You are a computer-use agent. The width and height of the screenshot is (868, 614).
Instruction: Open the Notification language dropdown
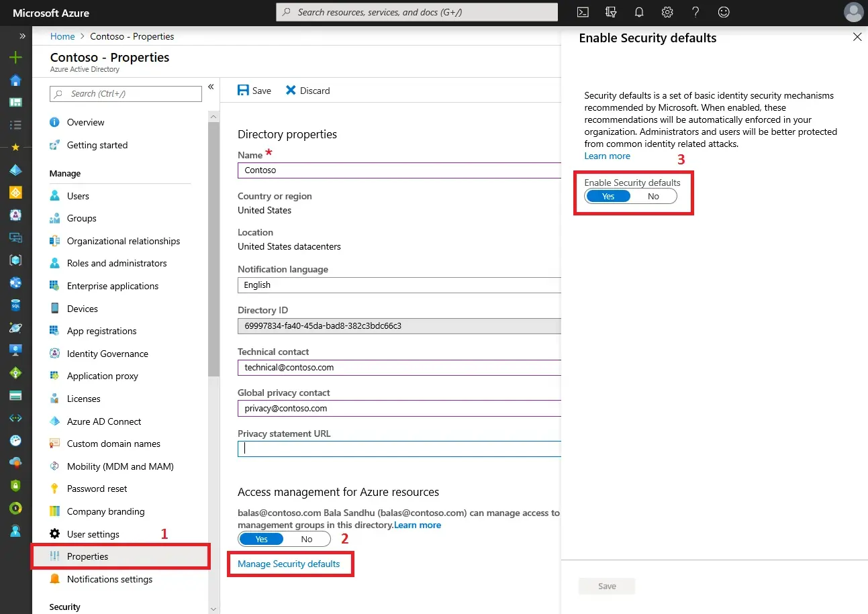click(x=399, y=285)
